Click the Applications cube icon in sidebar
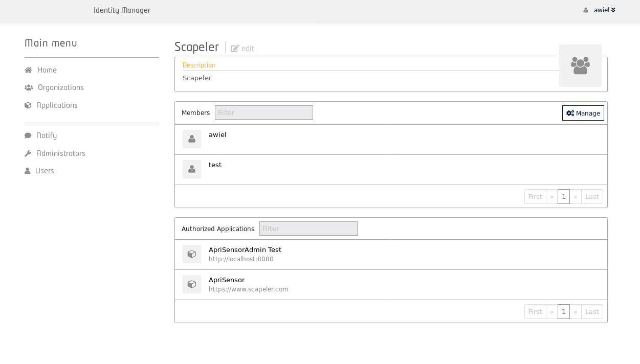 pos(28,105)
